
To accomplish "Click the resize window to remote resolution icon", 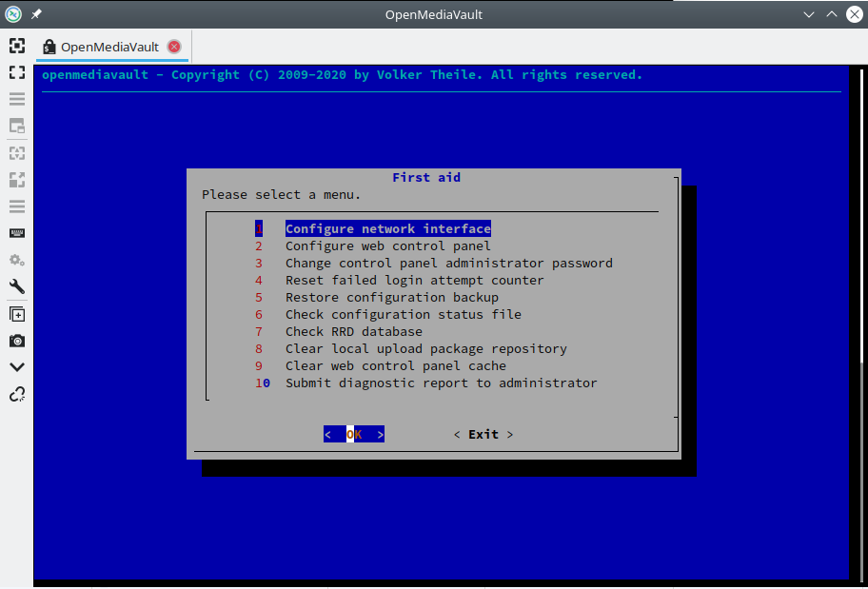I will 17,46.
